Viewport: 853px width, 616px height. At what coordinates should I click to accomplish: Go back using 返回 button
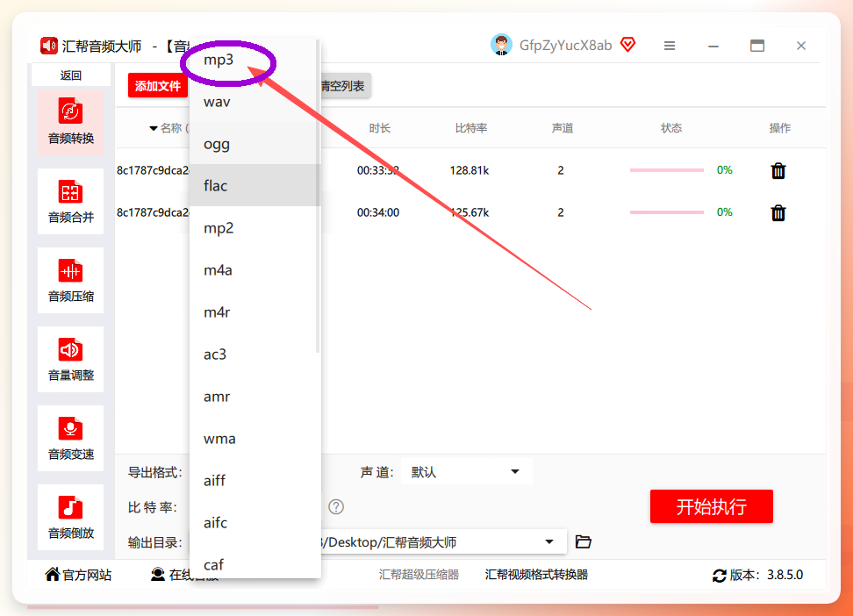pyautogui.click(x=71, y=75)
